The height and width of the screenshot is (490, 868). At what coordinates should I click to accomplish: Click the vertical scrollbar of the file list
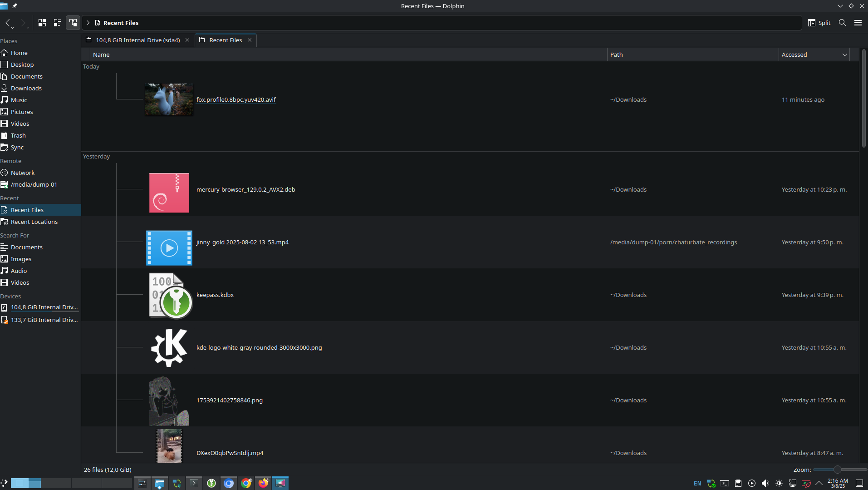pos(863,98)
